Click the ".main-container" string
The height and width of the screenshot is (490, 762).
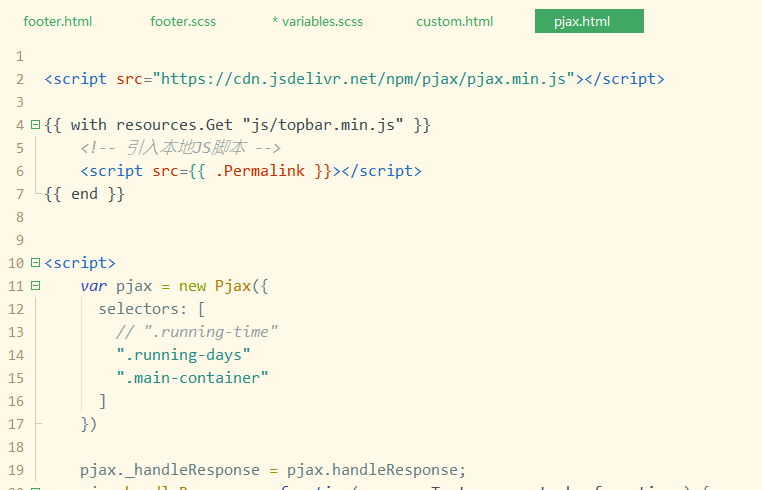(192, 378)
